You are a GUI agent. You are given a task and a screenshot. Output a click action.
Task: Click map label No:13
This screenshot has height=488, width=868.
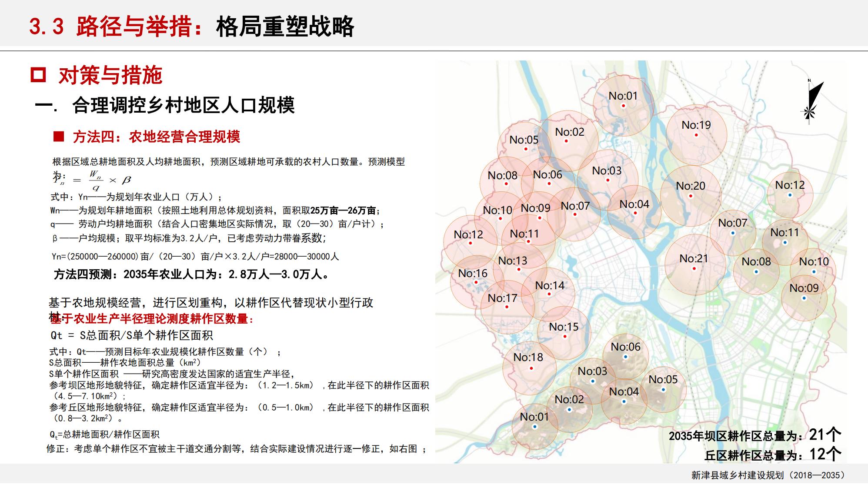coord(513,261)
